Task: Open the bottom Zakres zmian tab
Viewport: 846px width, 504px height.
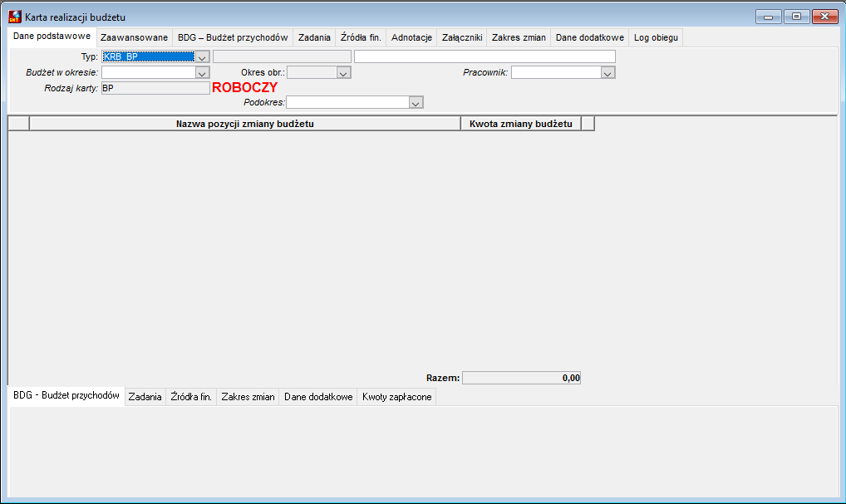Action: coord(248,397)
